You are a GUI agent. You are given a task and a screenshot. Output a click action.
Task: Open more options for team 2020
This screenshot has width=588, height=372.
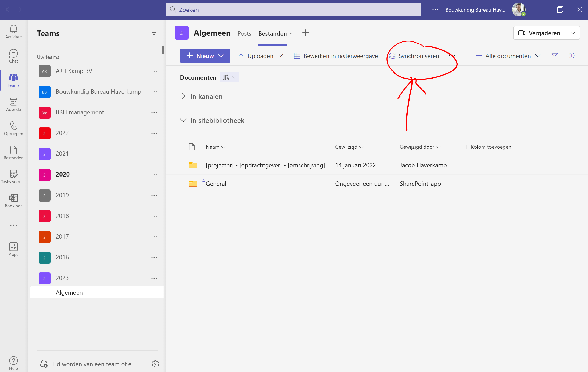(x=154, y=175)
